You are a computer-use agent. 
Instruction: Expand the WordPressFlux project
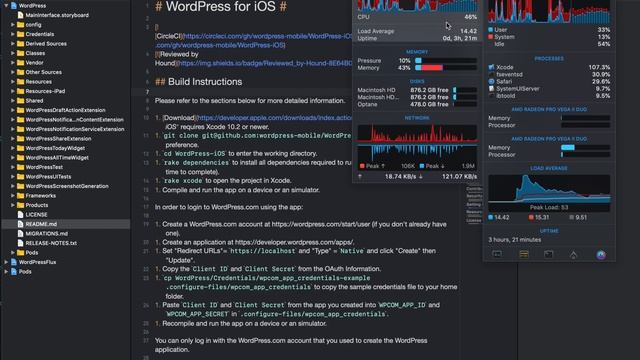click(6, 262)
